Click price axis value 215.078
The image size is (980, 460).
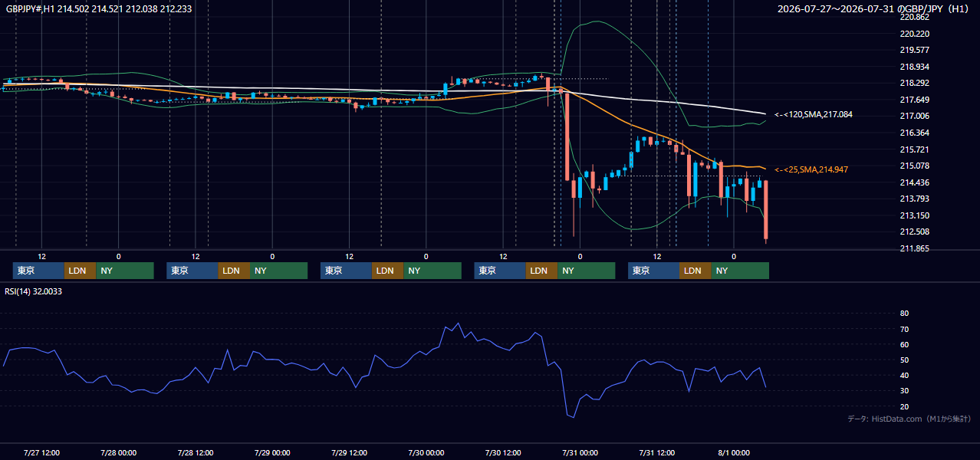(914, 166)
